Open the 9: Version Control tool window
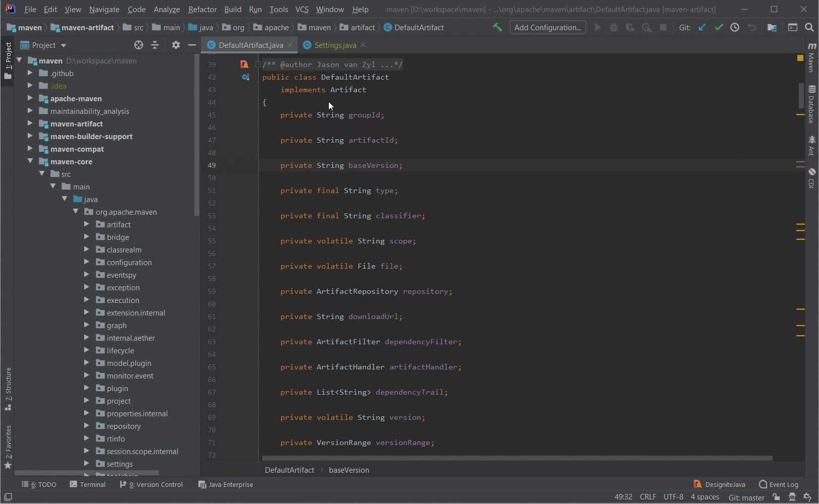The width and height of the screenshot is (819, 504). [151, 484]
